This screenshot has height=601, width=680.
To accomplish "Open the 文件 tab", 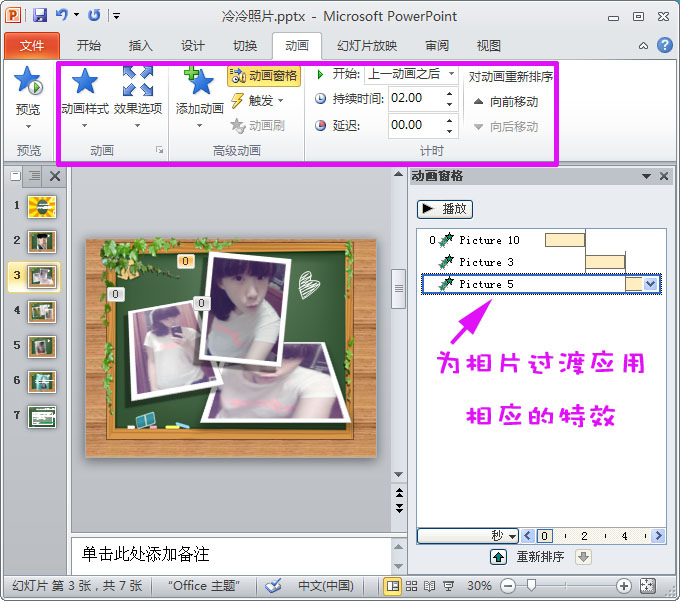I will [x=32, y=46].
